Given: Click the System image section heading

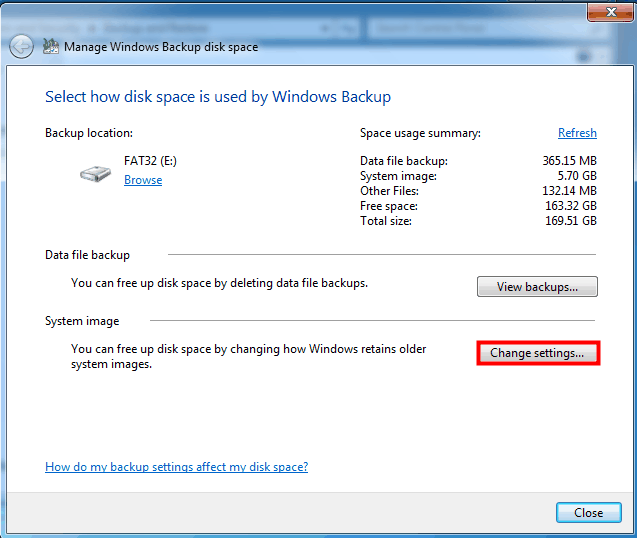Looking at the screenshot, I should [82, 321].
